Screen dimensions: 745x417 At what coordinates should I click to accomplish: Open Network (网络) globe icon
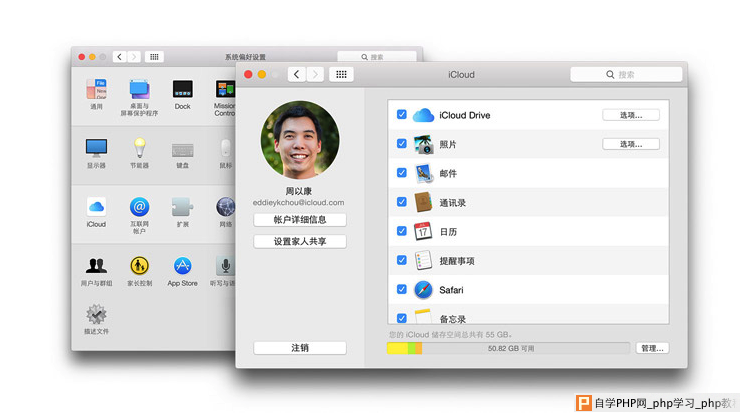point(226,207)
